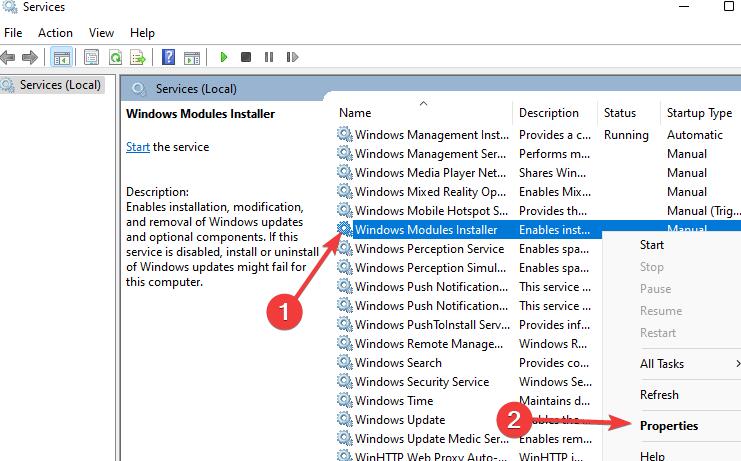Click gear icon beside Windows Remote Manage...
Screen dimensions: 741x461
(x=345, y=343)
